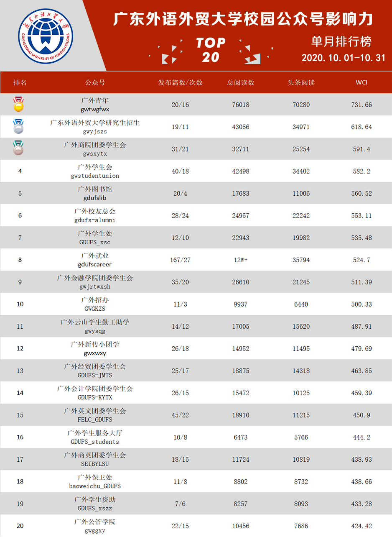Click the GDUFS_students account ID
This screenshot has width=392, height=537.
pos(95,442)
